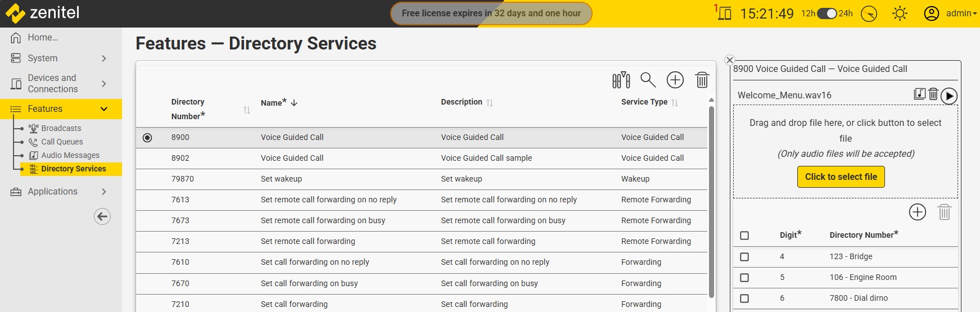Select row 79870 Set wakeup

422,179
